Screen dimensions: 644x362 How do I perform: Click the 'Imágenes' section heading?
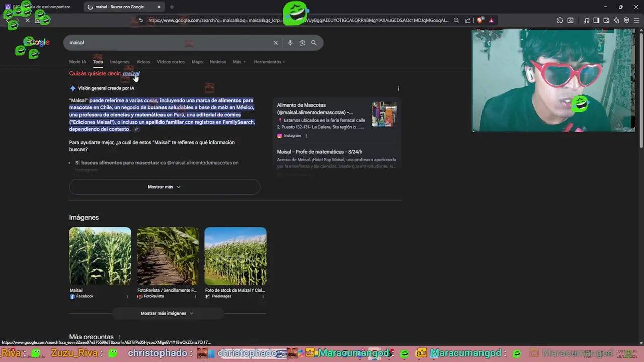tap(84, 217)
